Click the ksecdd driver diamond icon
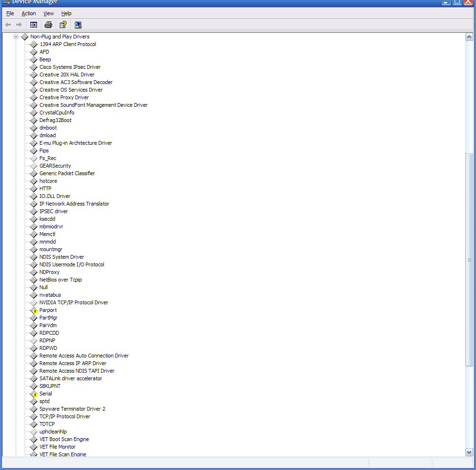 pos(34,219)
